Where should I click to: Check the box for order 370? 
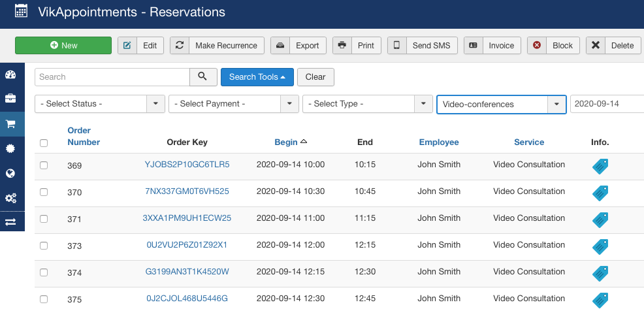(44, 192)
